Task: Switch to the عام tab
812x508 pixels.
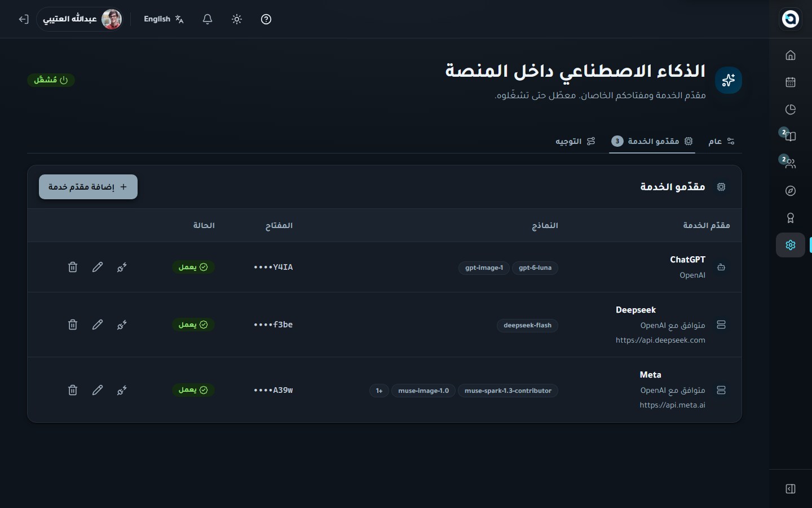Action: [722, 141]
